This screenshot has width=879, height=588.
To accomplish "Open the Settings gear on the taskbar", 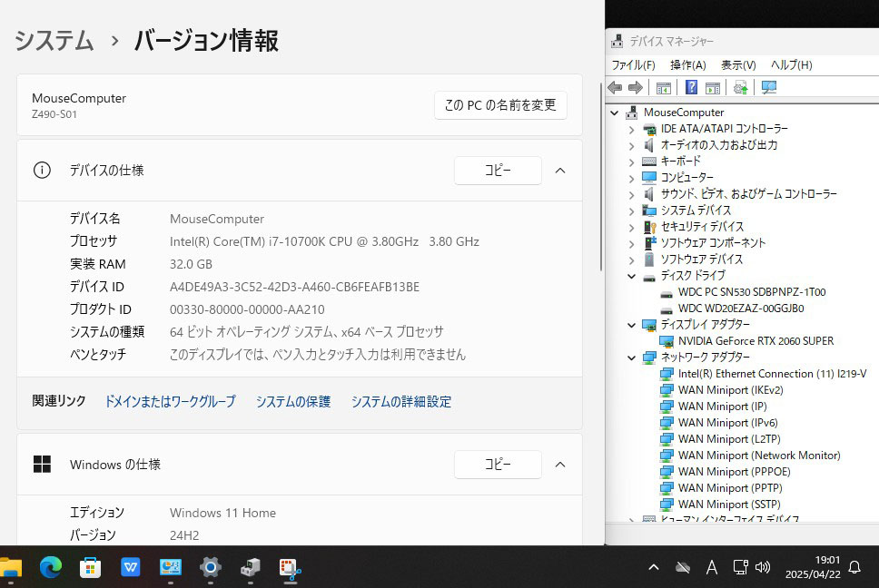I will [211, 568].
